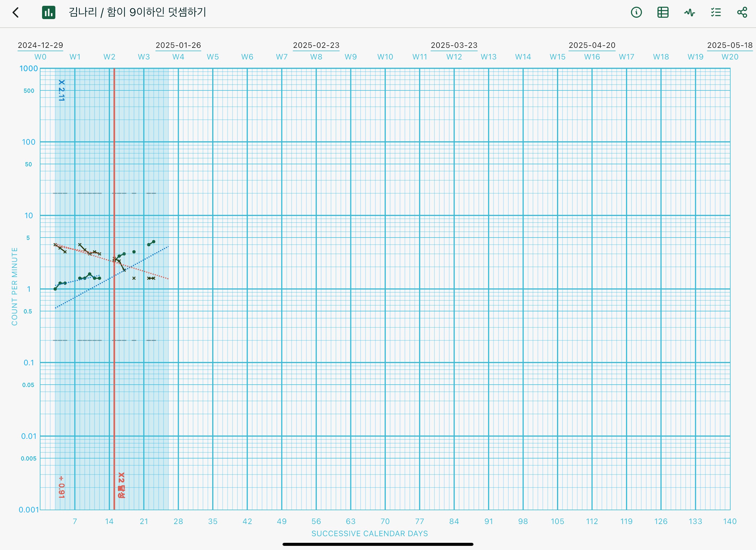This screenshot has height=550, width=756.
Task: Select the 2024-12-29 date label
Action: tap(40, 45)
